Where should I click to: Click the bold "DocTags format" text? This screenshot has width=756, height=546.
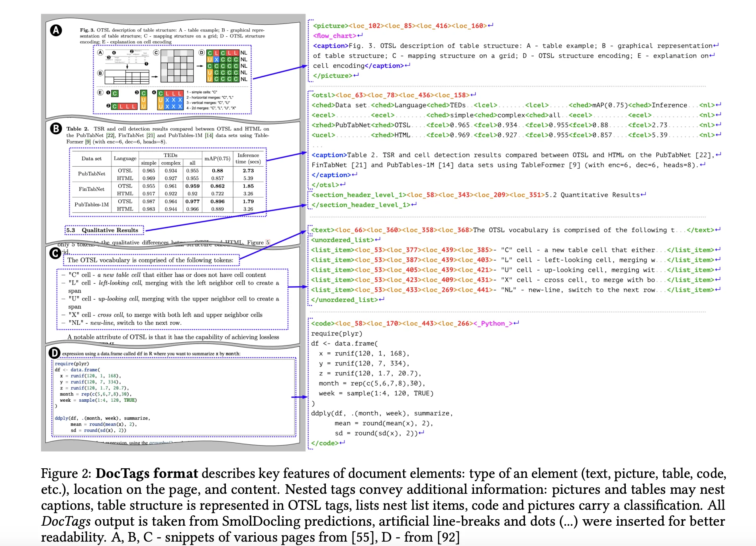[x=147, y=473]
